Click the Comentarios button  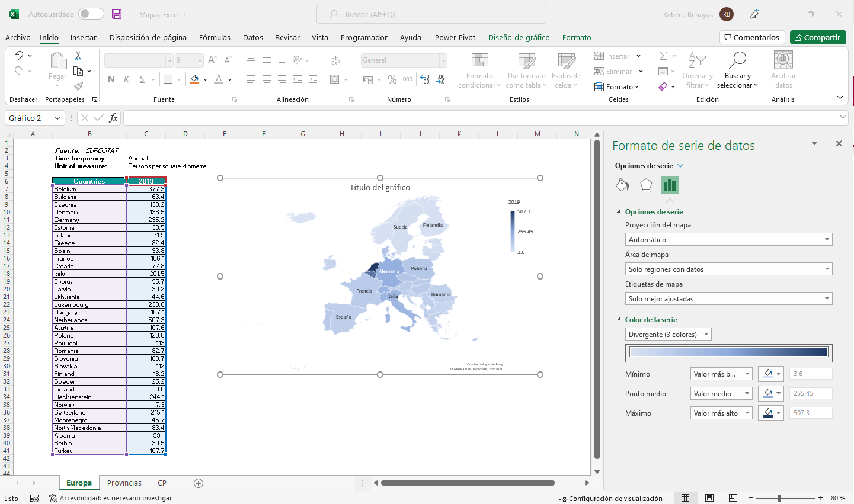click(x=751, y=37)
